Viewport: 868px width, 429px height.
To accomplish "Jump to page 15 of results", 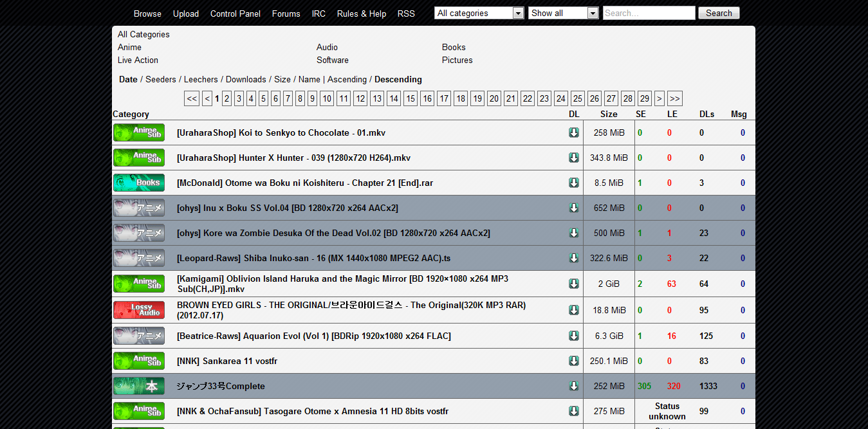I will coord(411,98).
